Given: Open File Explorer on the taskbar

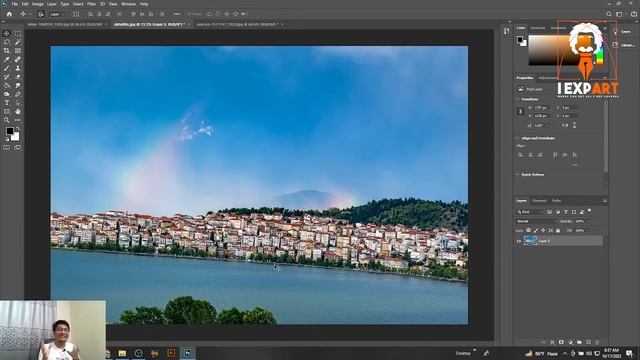Looking at the screenshot, I should [x=122, y=353].
